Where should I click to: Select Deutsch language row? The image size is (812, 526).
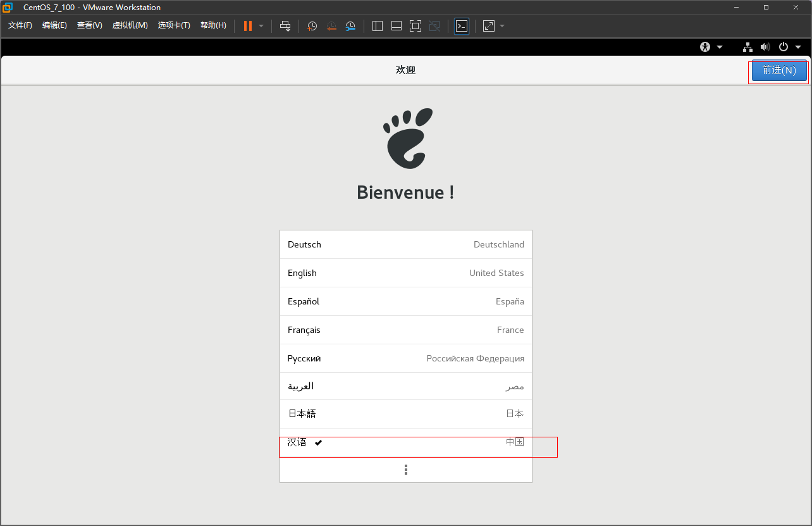point(406,244)
